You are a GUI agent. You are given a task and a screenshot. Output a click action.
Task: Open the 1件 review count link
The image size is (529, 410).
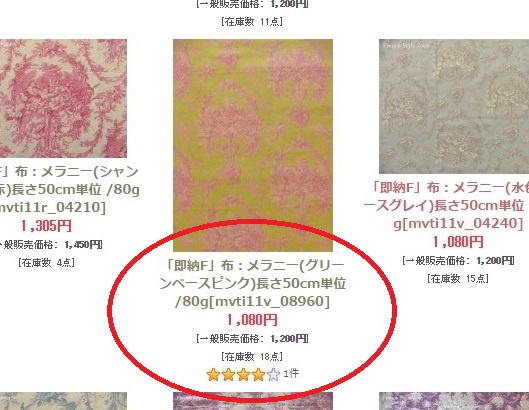[291, 373]
